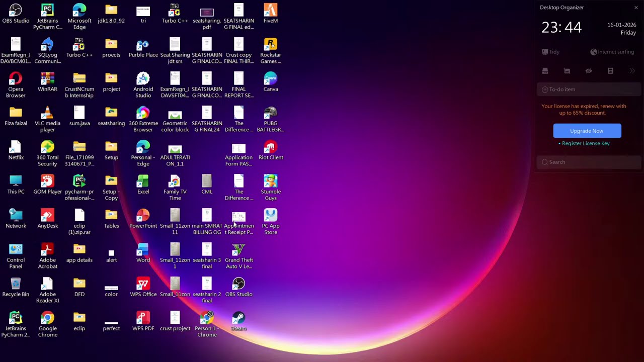
Task: Open the Register License Key link
Action: [x=586, y=143]
